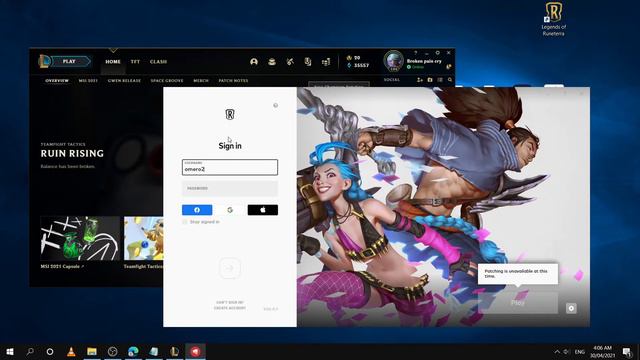640x360 pixels.
Task: Click the sign-in arrow submit button
Action: pos(230,268)
